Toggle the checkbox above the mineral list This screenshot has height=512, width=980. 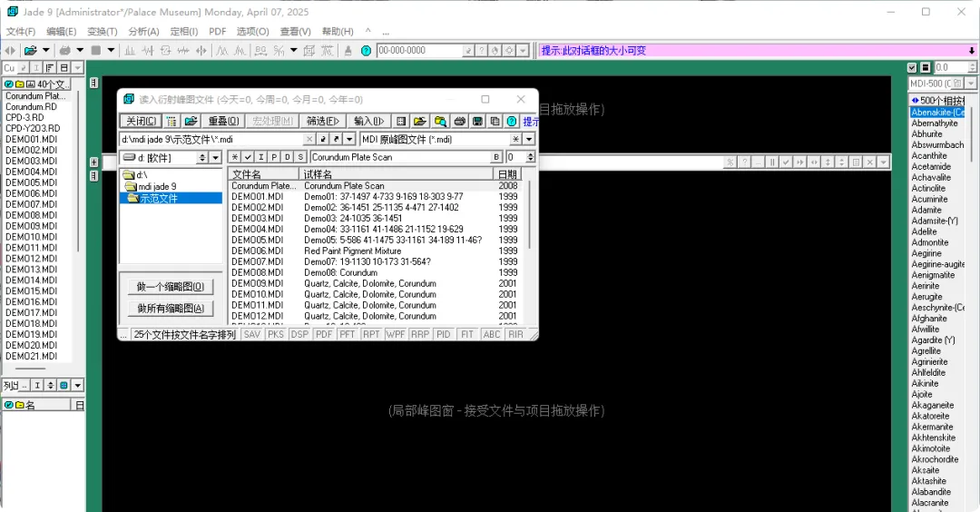912,67
